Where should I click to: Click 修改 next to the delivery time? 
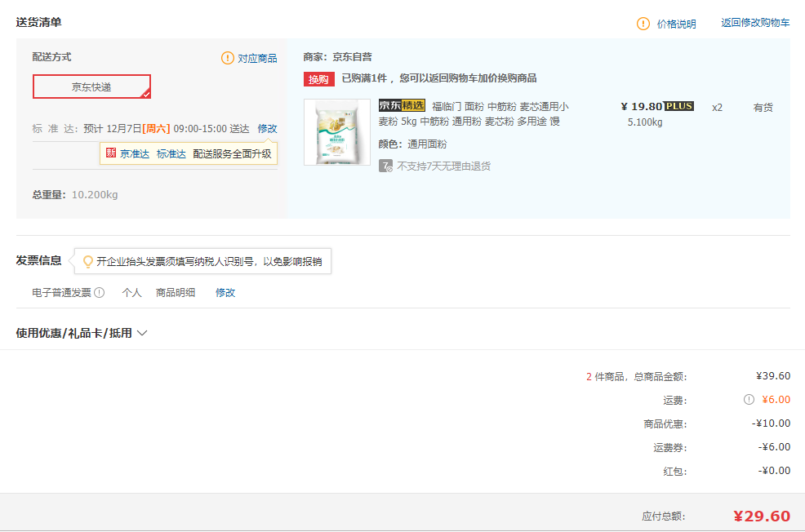(x=267, y=128)
